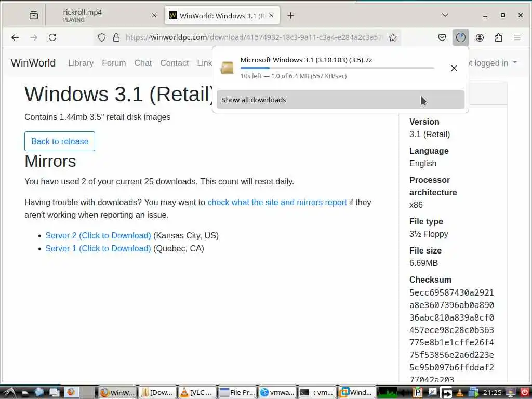Switch to the Wind... VMware taskbar window
This screenshot has width=532, height=399.
pos(357,392)
